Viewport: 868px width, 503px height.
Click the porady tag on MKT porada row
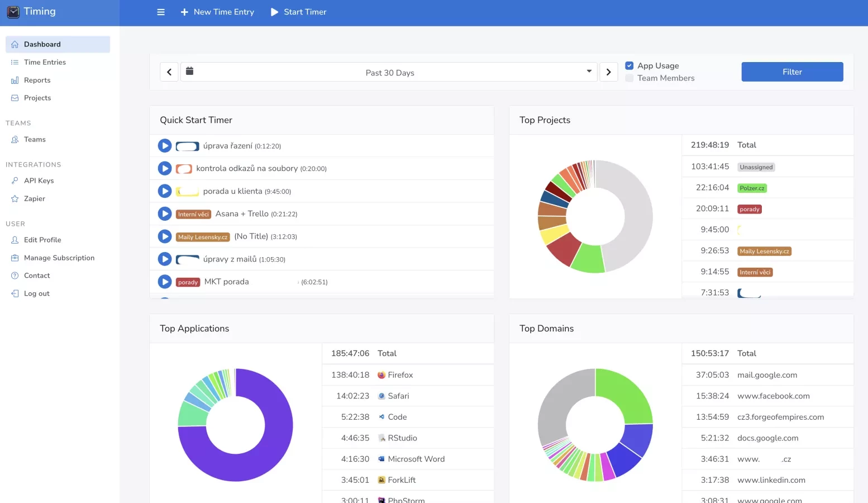(x=188, y=282)
